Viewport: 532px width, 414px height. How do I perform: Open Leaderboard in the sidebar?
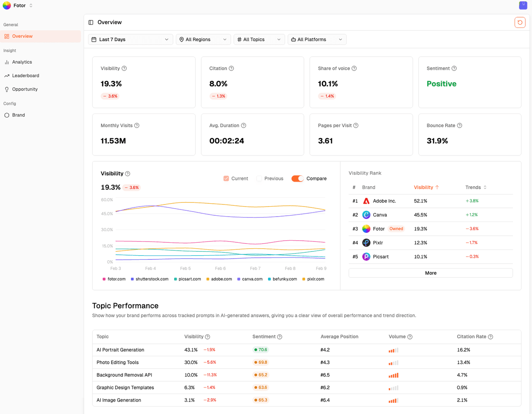click(x=41, y=76)
